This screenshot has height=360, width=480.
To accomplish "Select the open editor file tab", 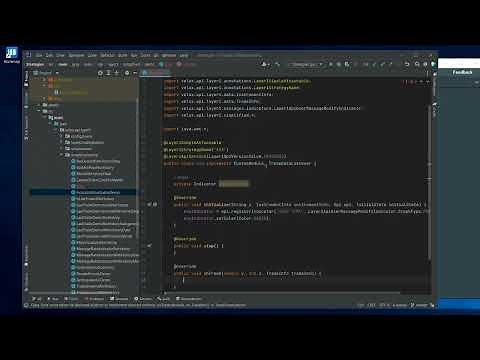I will (x=156, y=72).
